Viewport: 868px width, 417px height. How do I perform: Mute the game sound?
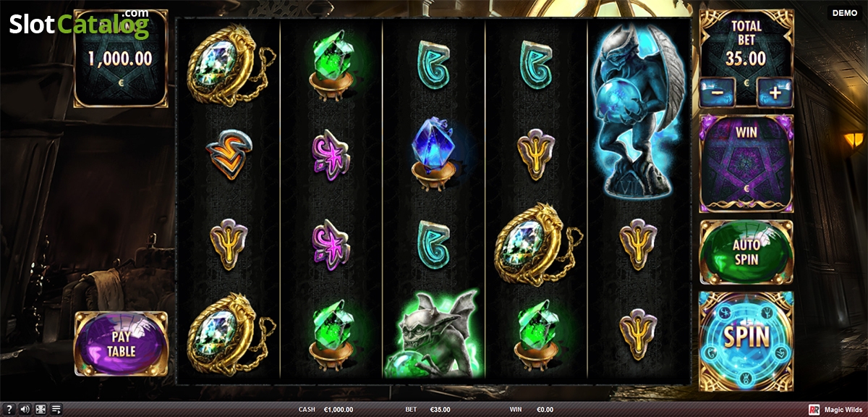[25, 410]
